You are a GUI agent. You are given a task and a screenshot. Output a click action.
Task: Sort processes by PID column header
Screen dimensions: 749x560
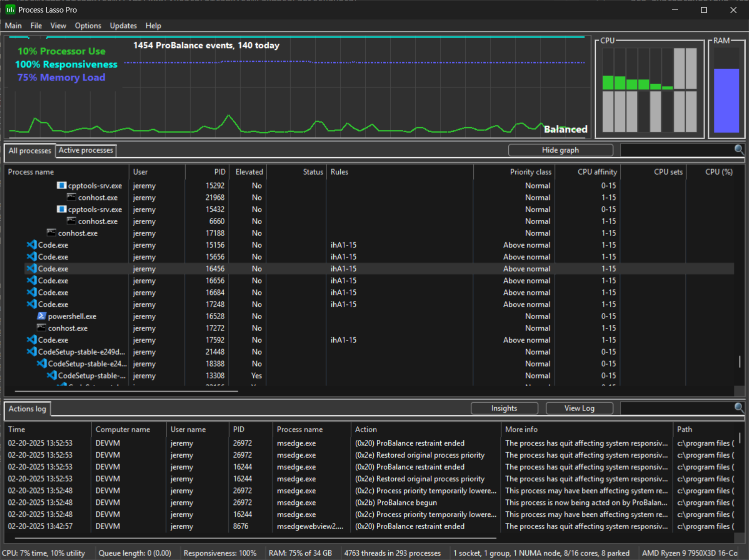207,171
